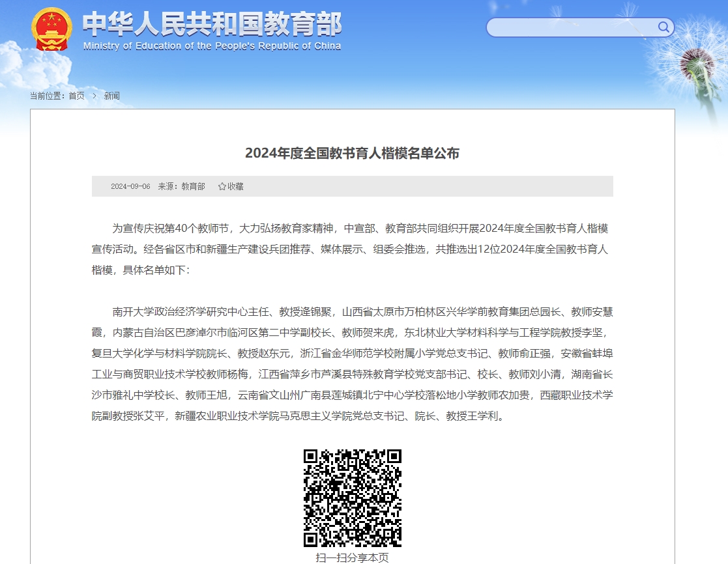Click the search magnifier icon
728x564 pixels.
(x=663, y=27)
